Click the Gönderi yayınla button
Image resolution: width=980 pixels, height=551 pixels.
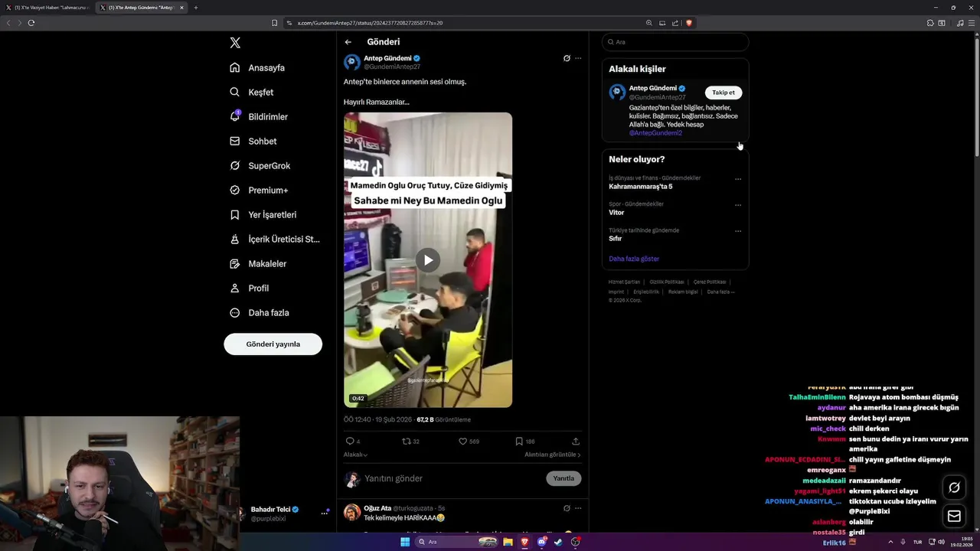tap(273, 344)
